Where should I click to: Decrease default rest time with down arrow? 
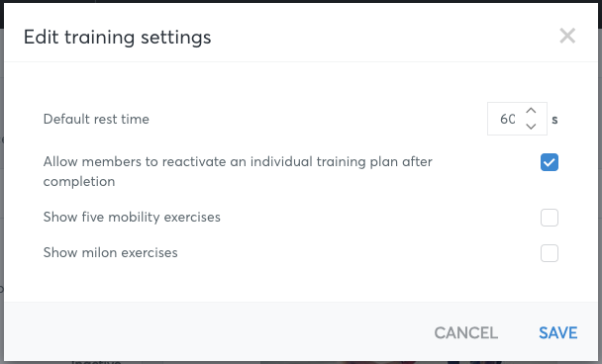pos(531,127)
